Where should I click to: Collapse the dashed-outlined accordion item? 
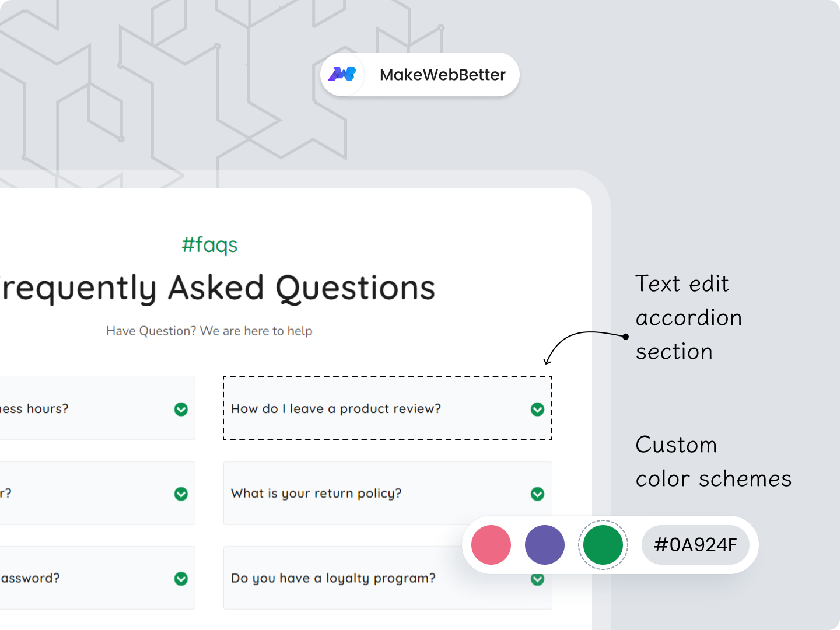coord(388,409)
